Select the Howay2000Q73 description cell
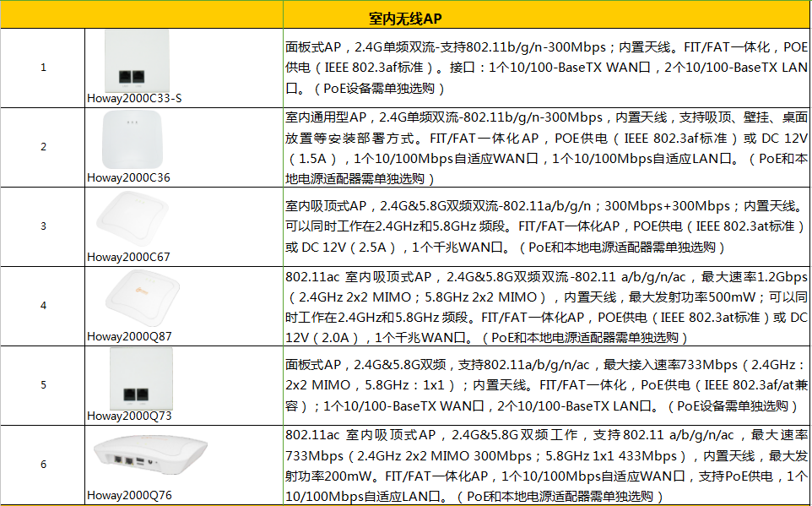Viewport: 812px width, 506px height. (x=546, y=385)
